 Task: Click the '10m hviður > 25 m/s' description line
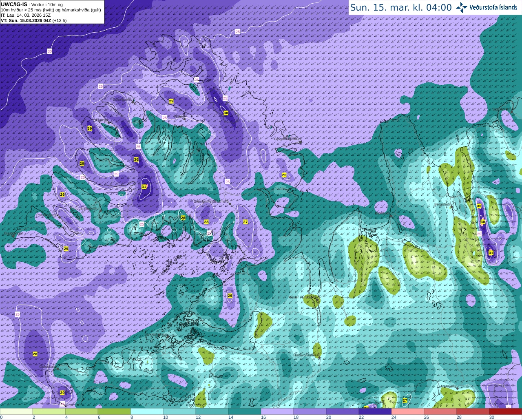[x=51, y=10]
